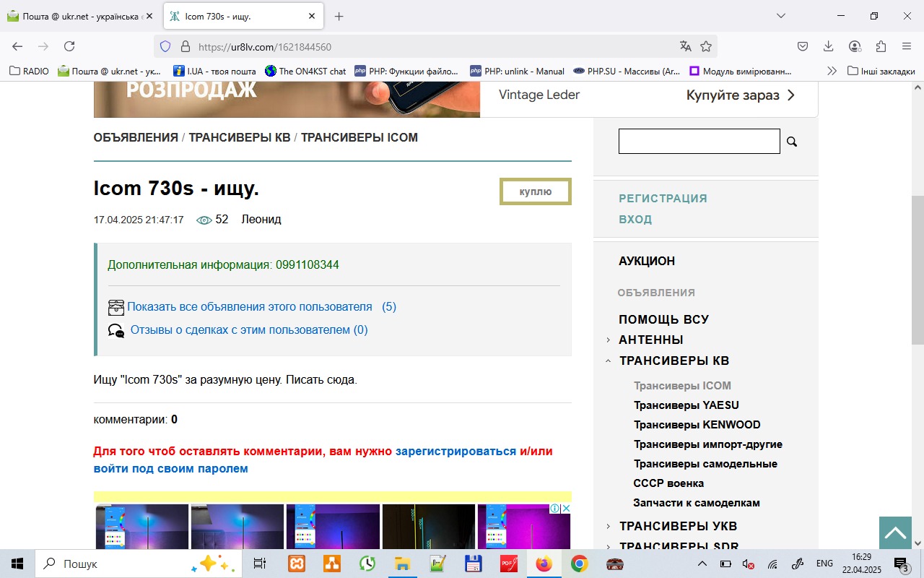The width and height of the screenshot is (924, 578).
Task: Translate this page using the translate icon
Action: [x=686, y=46]
